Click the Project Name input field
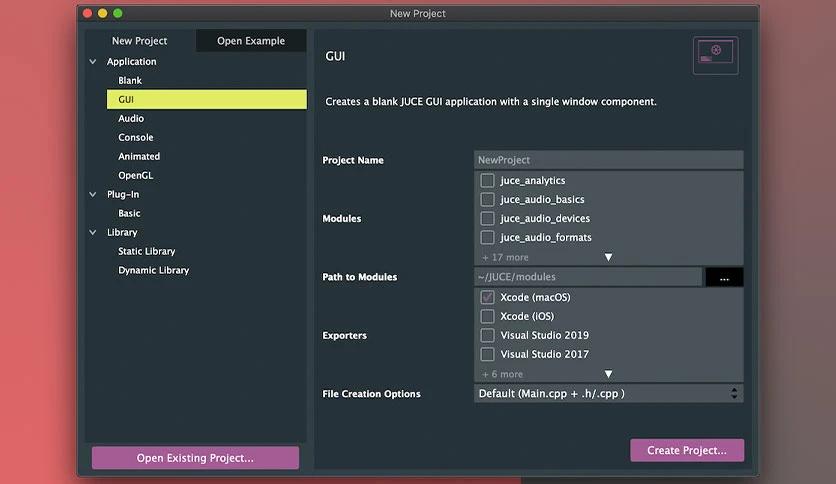This screenshot has width=836, height=484. click(x=608, y=160)
